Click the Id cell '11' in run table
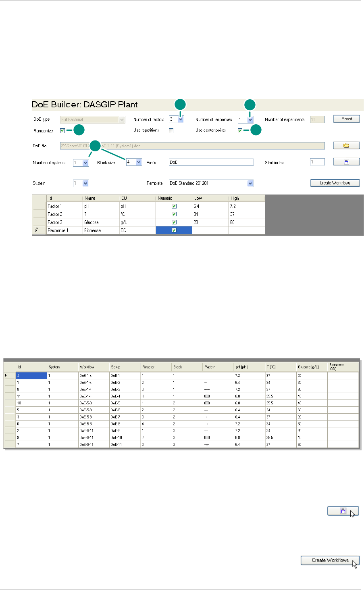This screenshot has width=364, height=590. pyautogui.click(x=31, y=396)
